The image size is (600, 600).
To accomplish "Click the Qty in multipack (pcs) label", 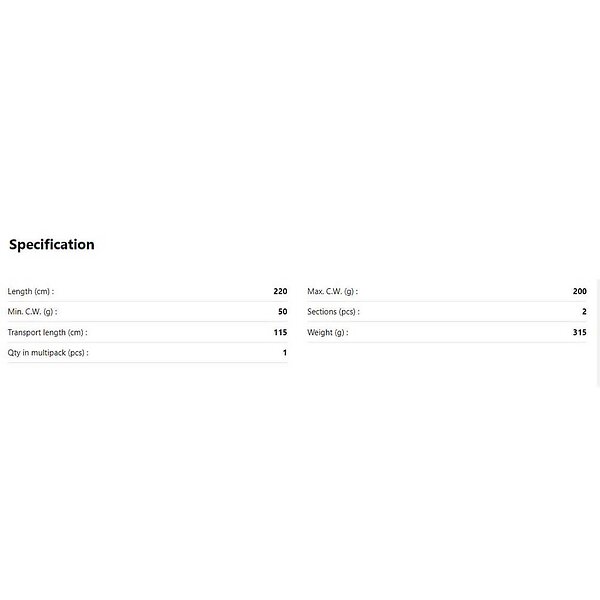I will pos(48,352).
